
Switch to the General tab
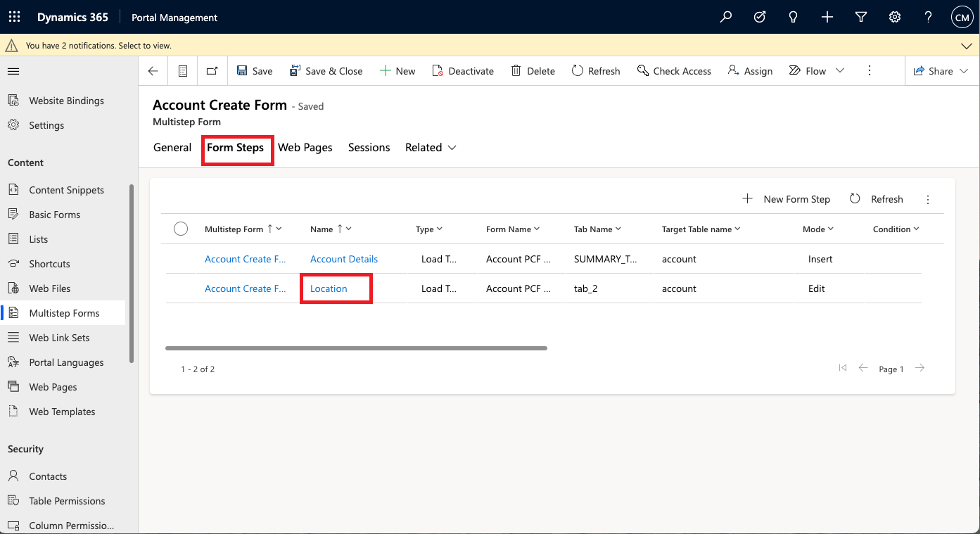[172, 148]
